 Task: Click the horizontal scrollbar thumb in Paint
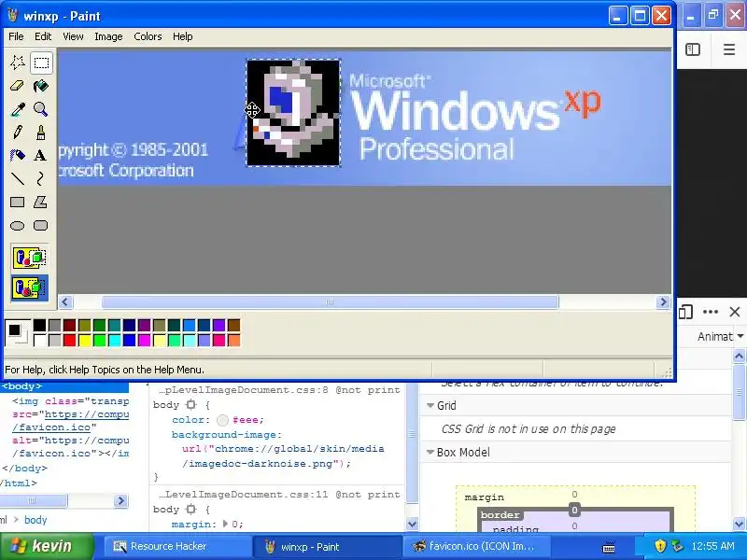click(x=330, y=301)
